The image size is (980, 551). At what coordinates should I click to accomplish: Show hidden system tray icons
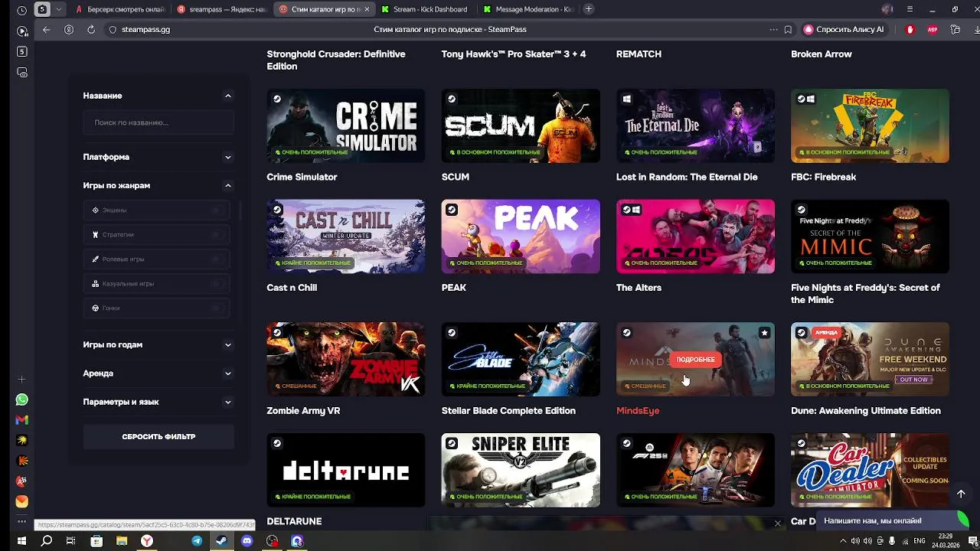(844, 541)
